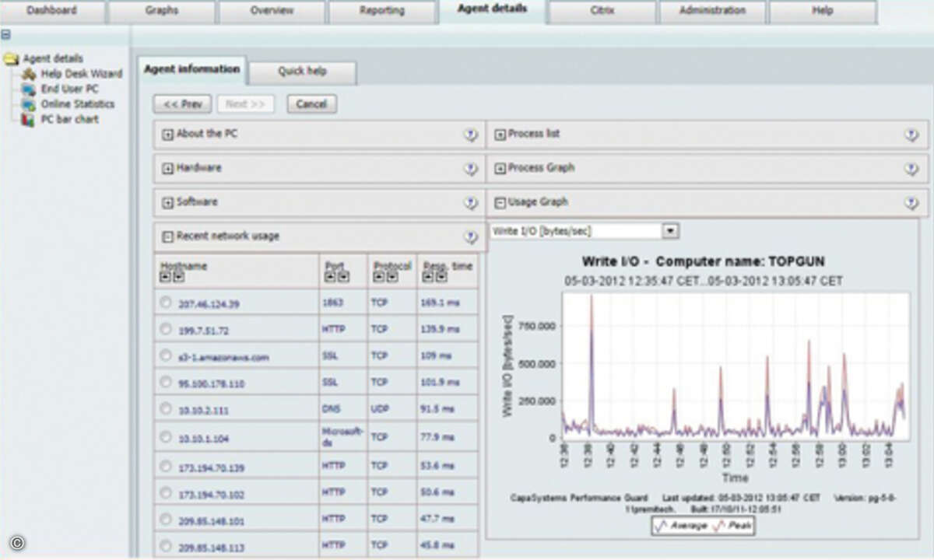Image resolution: width=934 pixels, height=560 pixels.
Task: Sort Protocol column descending
Action: [x=391, y=277]
